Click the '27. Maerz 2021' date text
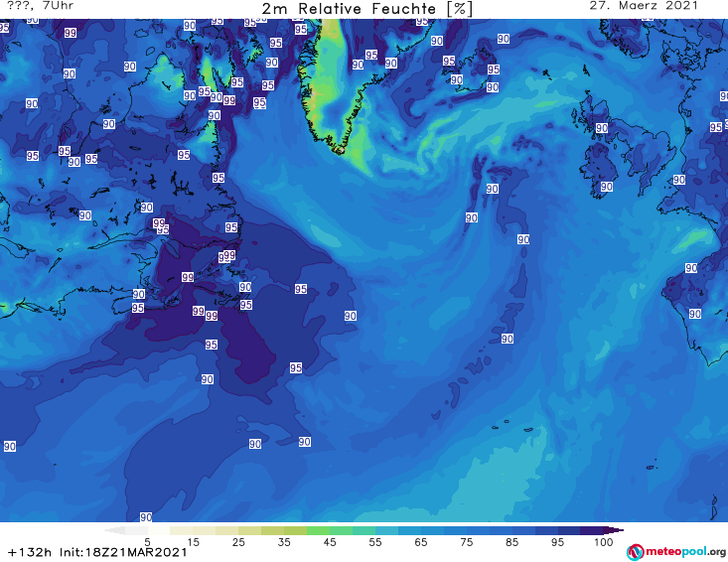 coord(644,6)
